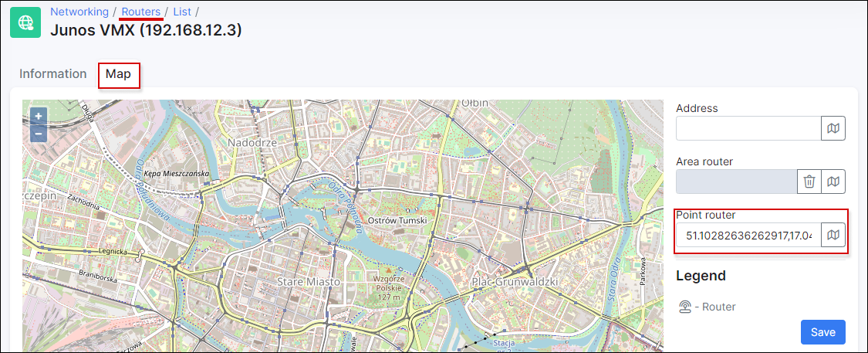Delete the Area router with trash icon
This screenshot has width=868, height=353.
click(x=809, y=182)
